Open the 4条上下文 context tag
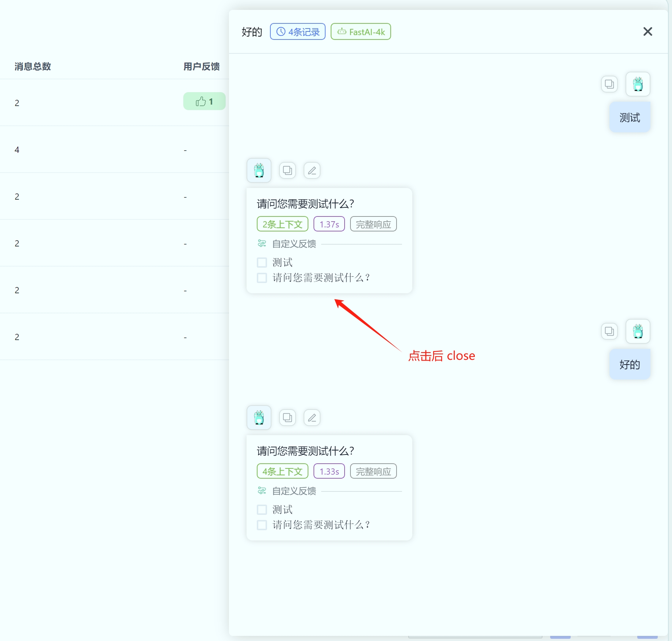Screen dimensions: 672x641 click(282, 471)
